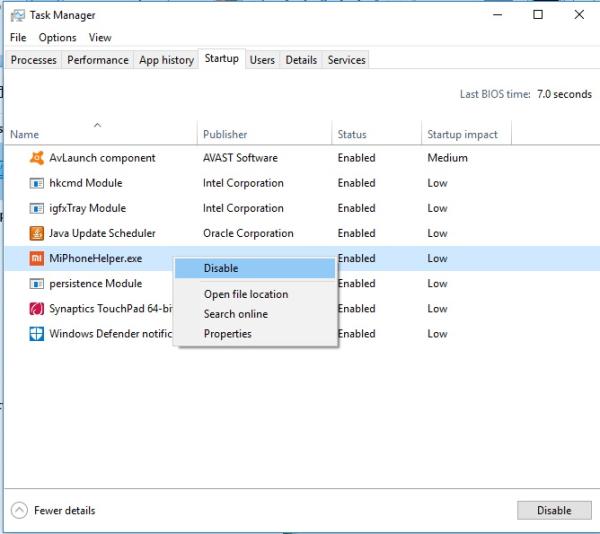Collapse view with Fewer details arrow
600x534 pixels.
coord(20,510)
